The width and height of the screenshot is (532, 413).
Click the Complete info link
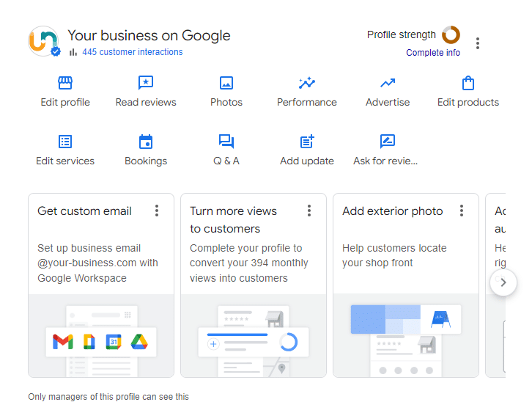pyautogui.click(x=433, y=53)
